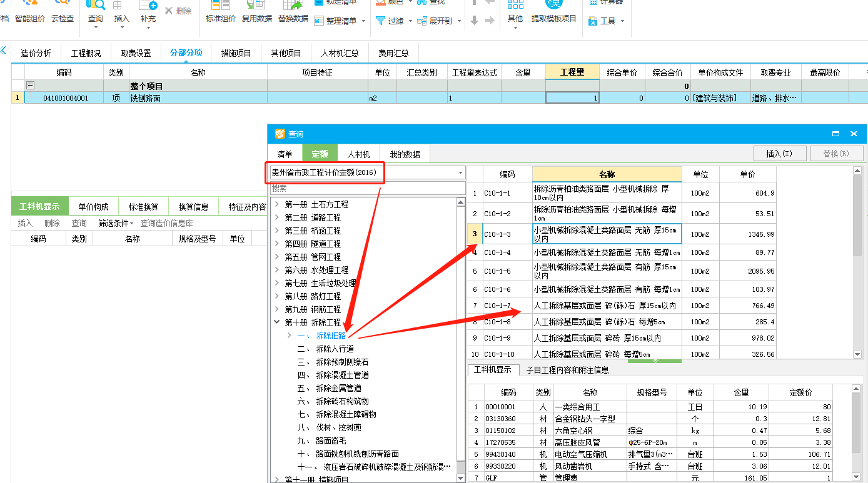868x483 pixels.
Task: Click the 041001004001 code cell
Action: pos(64,98)
